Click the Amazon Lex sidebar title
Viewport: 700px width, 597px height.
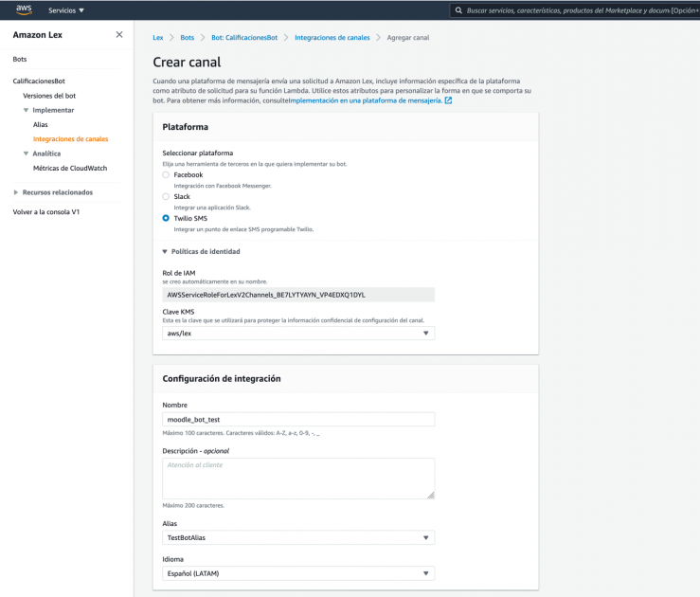[x=38, y=35]
